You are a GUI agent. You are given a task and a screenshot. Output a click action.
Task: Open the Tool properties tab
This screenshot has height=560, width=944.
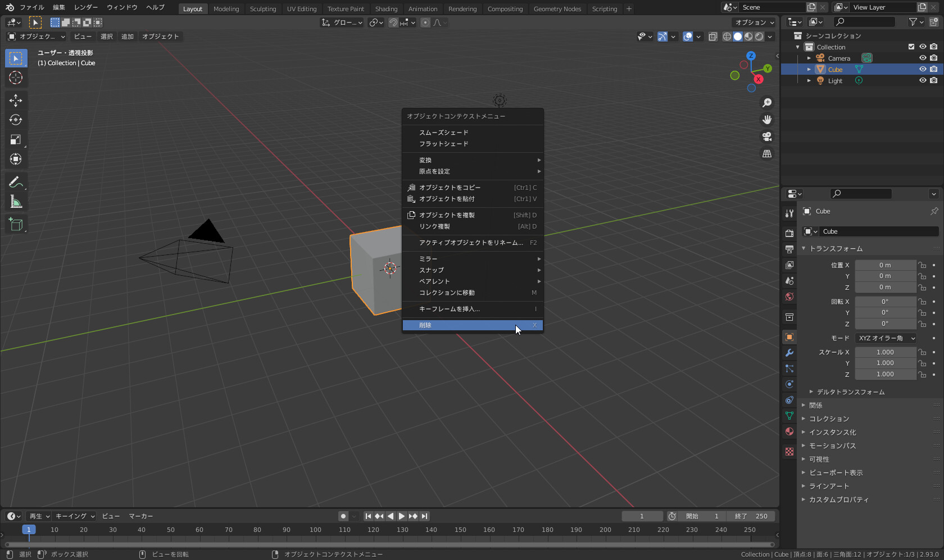click(x=789, y=213)
